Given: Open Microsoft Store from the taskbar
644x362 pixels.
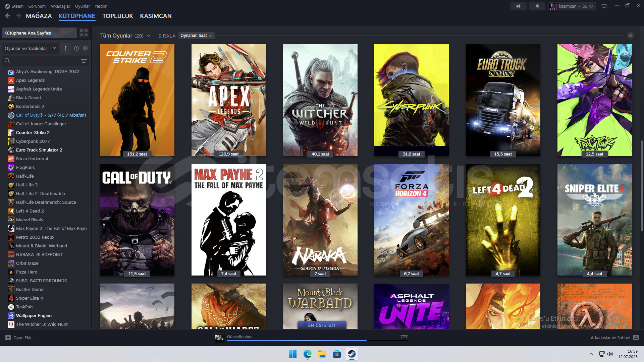Looking at the screenshot, I should click(337, 354).
